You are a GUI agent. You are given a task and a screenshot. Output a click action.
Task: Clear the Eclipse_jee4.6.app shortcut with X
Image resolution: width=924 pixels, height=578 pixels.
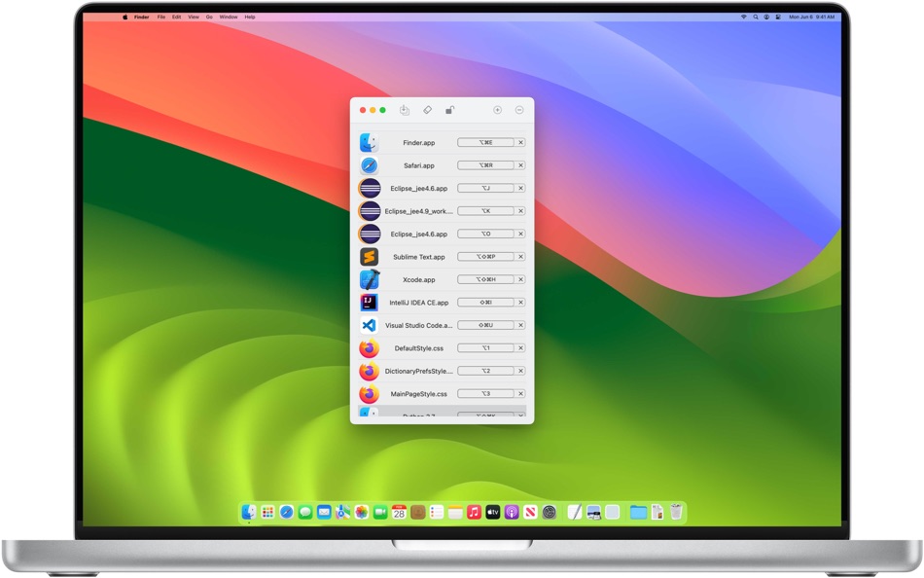[521, 188]
